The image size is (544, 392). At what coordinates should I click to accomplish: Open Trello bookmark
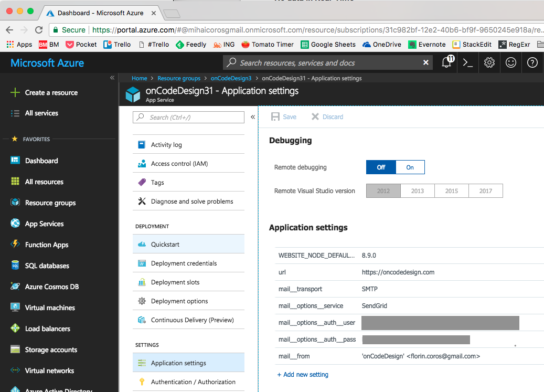point(118,45)
